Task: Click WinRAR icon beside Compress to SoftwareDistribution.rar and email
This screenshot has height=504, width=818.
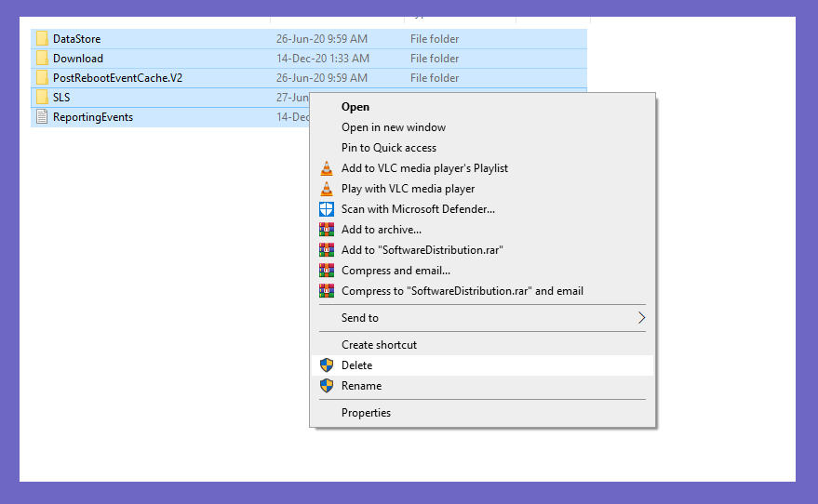Action: tap(327, 291)
